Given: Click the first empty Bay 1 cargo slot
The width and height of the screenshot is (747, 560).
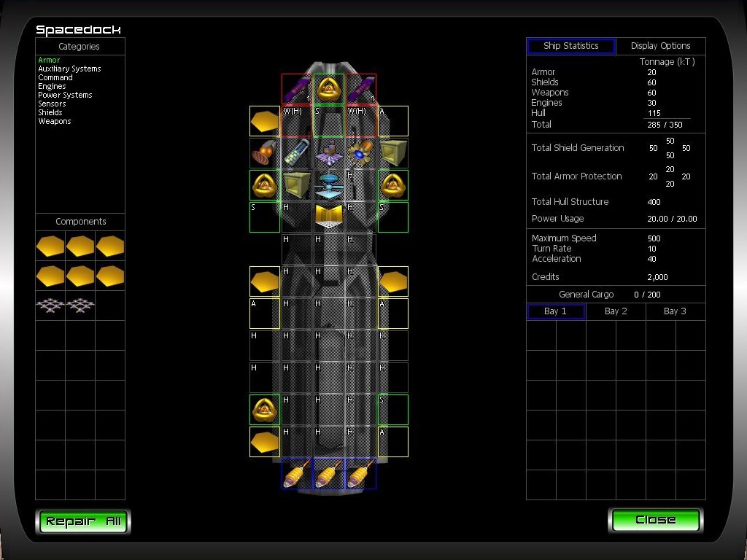Looking at the screenshot, I should click(541, 335).
